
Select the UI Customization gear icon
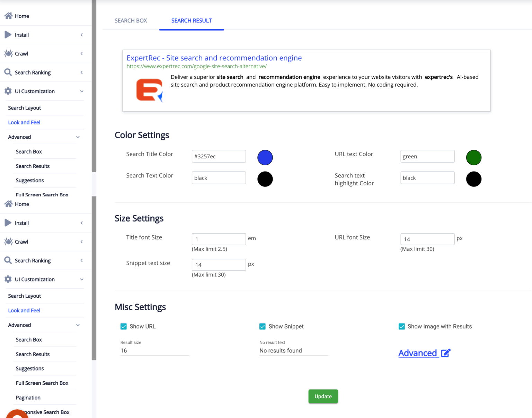click(8, 91)
